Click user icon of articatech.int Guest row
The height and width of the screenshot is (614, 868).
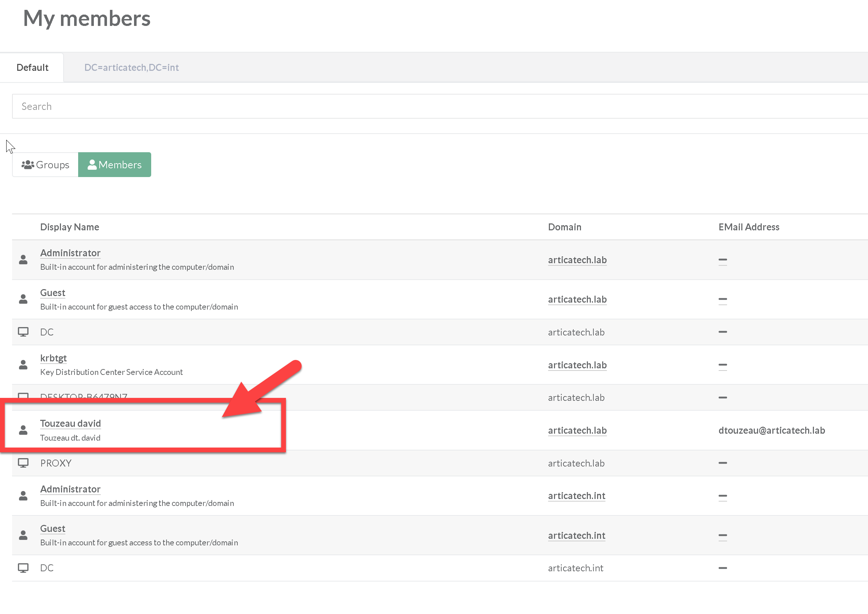(x=23, y=535)
